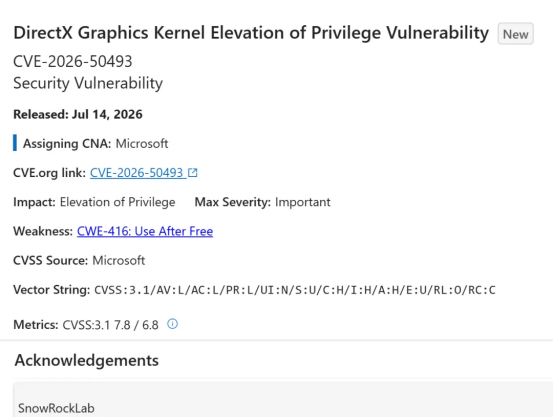The height and width of the screenshot is (418, 553).
Task: Click the Weakness label
Action: (43, 231)
